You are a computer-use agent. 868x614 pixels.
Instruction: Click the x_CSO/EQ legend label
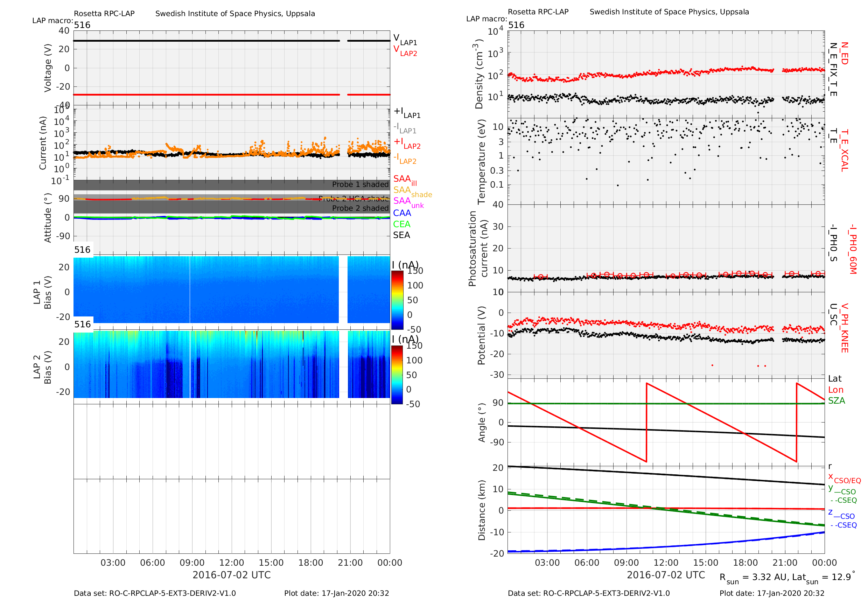click(844, 479)
